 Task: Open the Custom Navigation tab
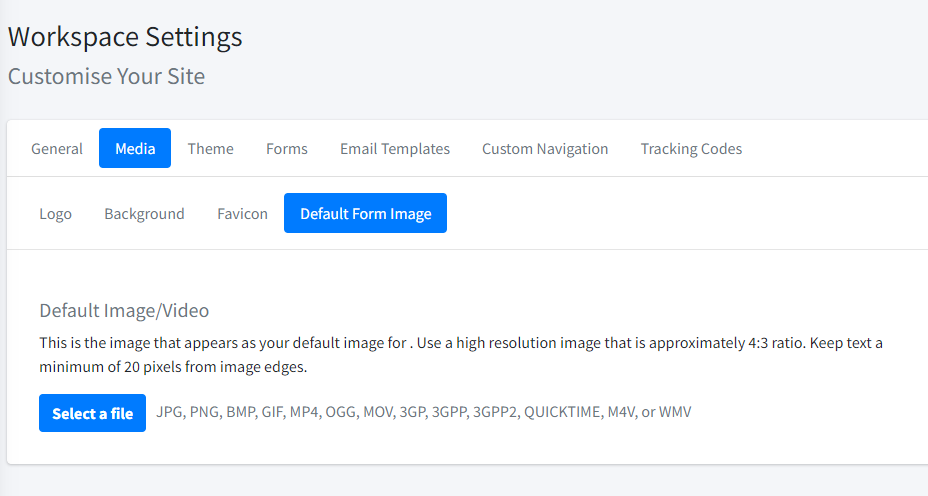(545, 149)
